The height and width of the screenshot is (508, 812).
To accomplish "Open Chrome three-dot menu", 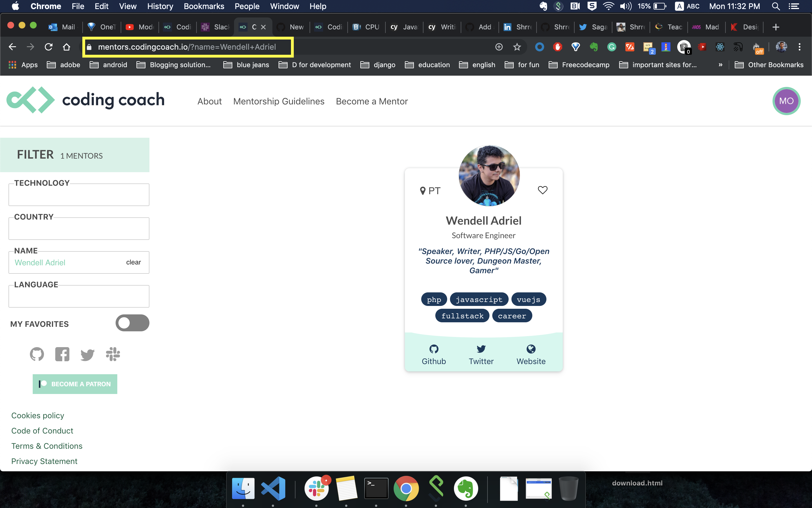I will pos(799,47).
